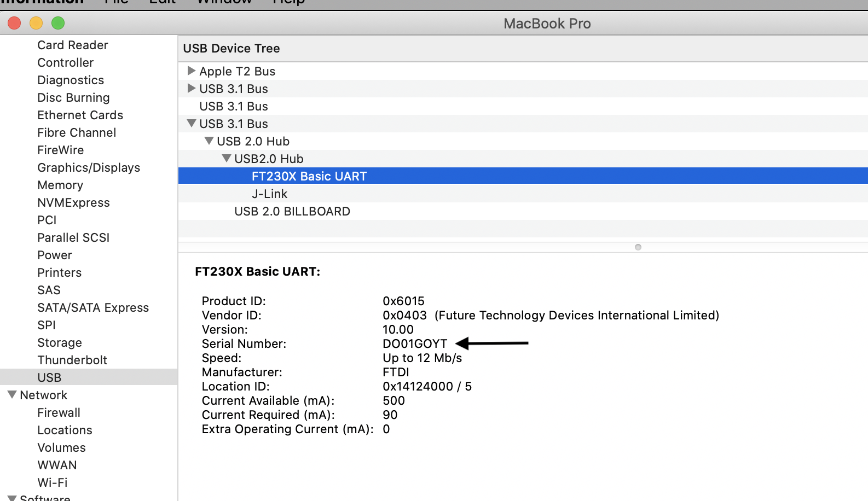Click the Location ID value 0x14124000 / 5

427,386
